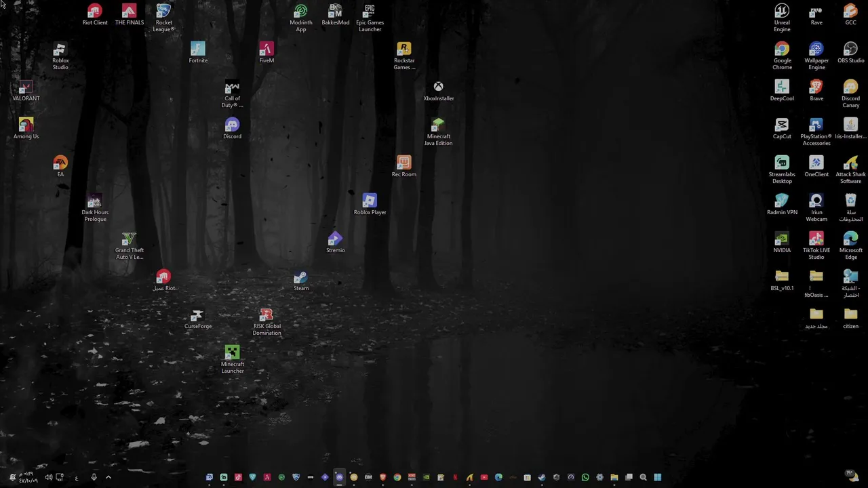Open File Explorer from the taskbar
The height and width of the screenshot is (488, 868).
coord(614,477)
